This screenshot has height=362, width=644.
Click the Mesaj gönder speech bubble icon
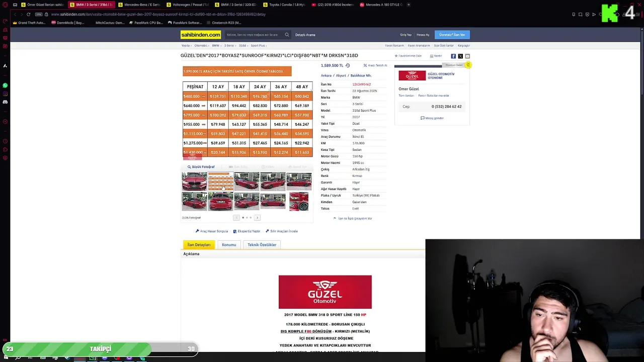coord(423,118)
